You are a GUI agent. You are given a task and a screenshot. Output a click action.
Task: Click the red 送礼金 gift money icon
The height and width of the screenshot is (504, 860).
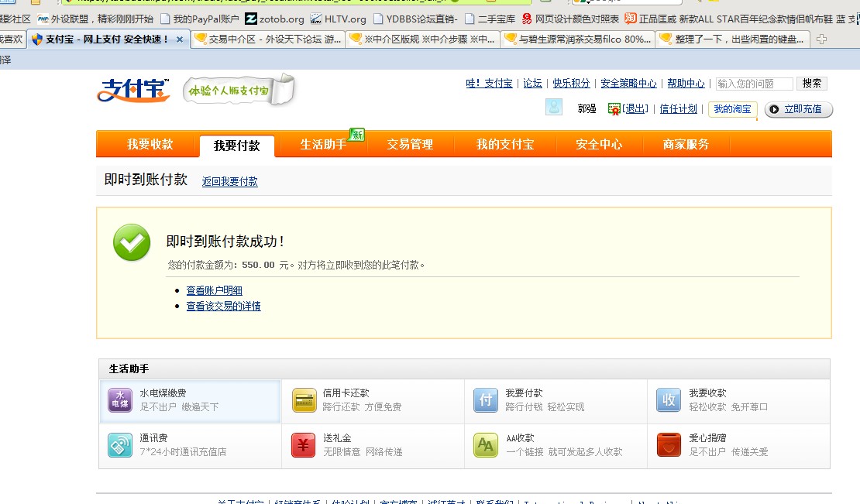point(304,445)
